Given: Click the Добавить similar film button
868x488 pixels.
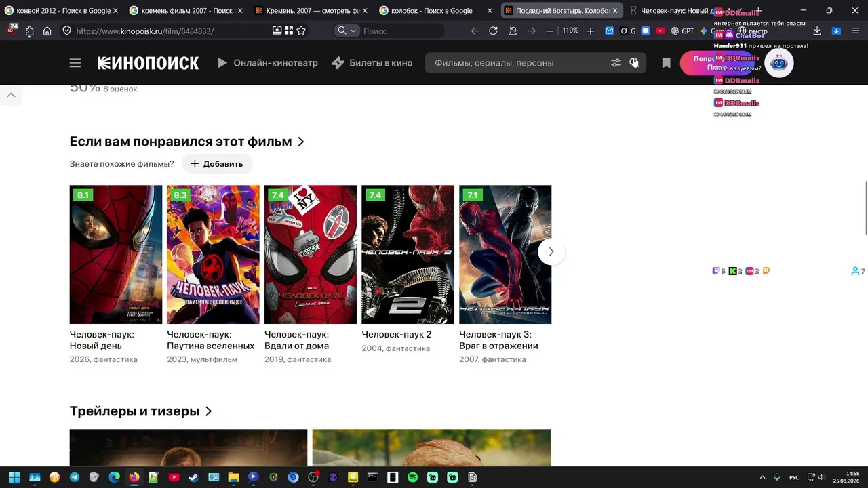Looking at the screenshot, I should [217, 163].
